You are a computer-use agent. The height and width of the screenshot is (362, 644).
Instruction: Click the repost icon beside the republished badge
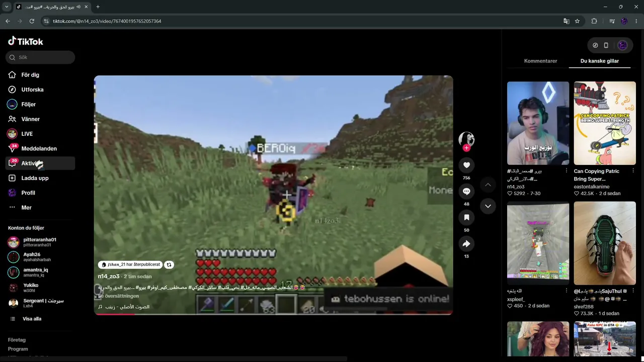click(169, 264)
